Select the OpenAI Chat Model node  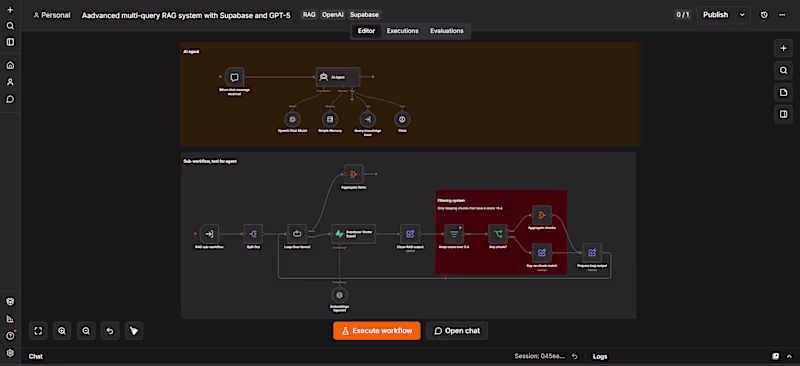[x=292, y=119]
